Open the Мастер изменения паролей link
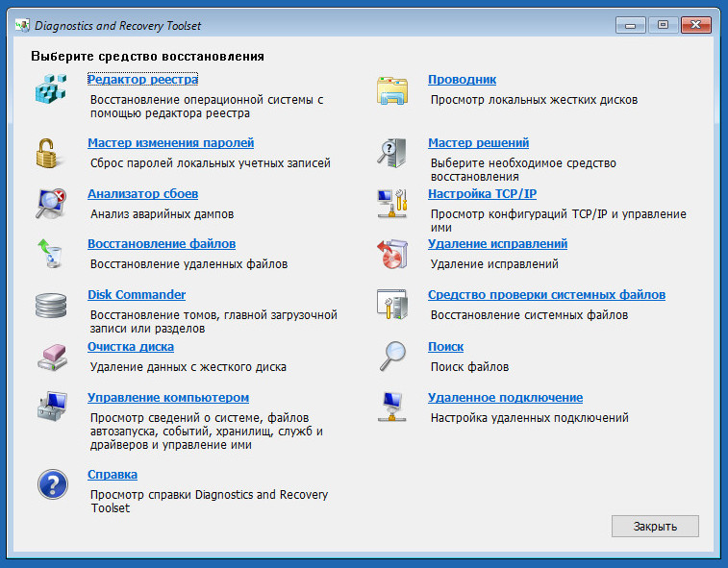728x568 pixels. (x=170, y=142)
